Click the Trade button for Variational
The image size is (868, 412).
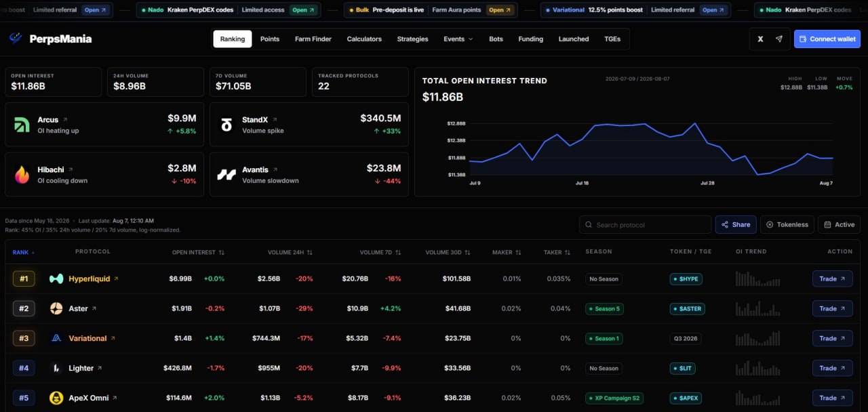833,338
